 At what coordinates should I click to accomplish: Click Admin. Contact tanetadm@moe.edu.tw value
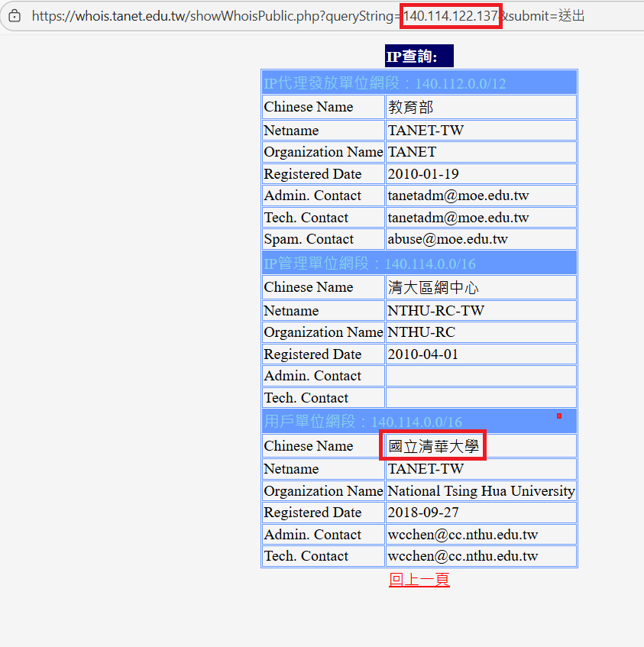[x=481, y=196]
